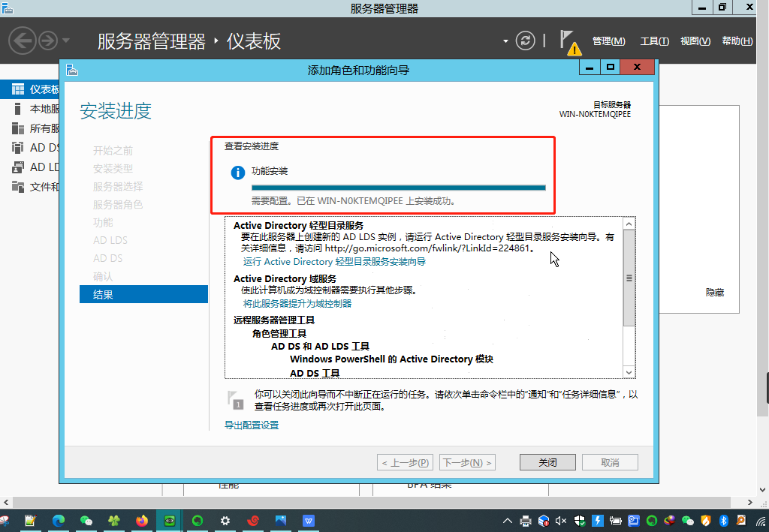Open the 工具(T) menu

[x=654, y=41]
